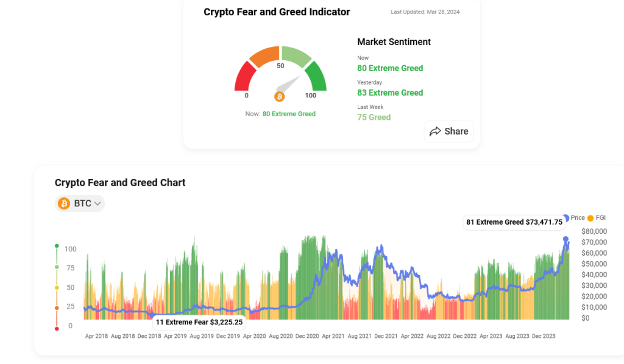
Task: Click the orange FGI legend dot
Action: (589, 217)
